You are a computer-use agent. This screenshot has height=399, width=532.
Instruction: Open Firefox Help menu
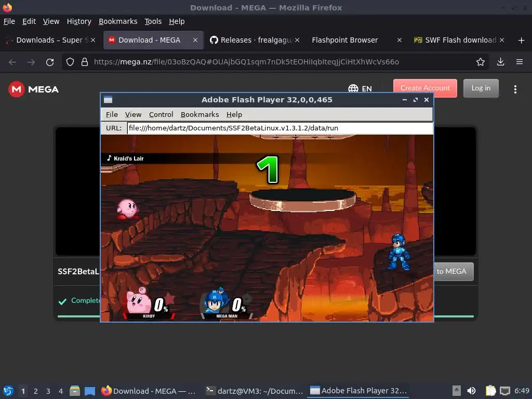(x=177, y=21)
